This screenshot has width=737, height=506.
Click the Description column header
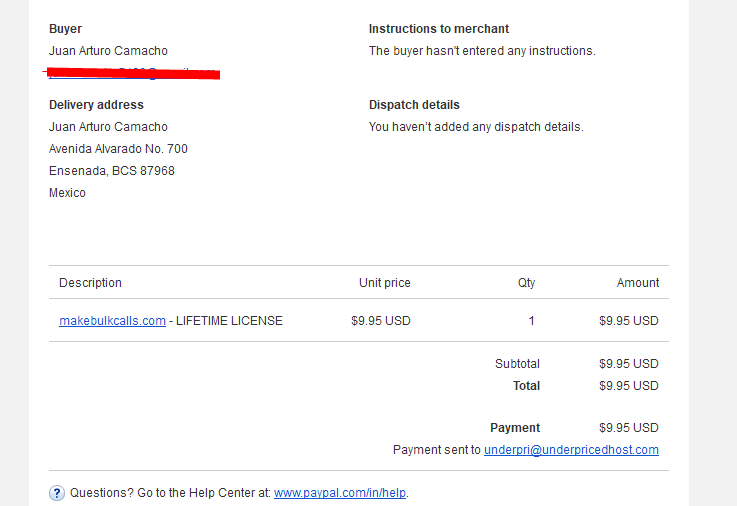click(x=90, y=283)
